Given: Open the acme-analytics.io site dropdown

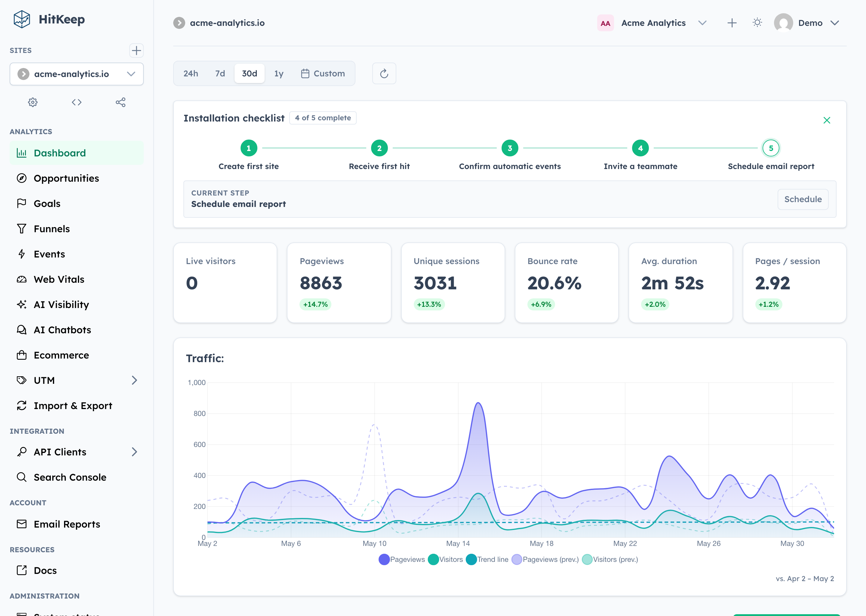Looking at the screenshot, I should pos(77,74).
